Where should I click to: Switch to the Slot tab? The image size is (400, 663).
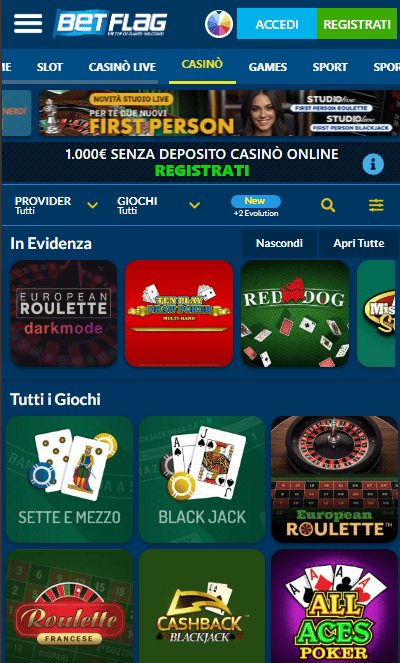[x=50, y=67]
